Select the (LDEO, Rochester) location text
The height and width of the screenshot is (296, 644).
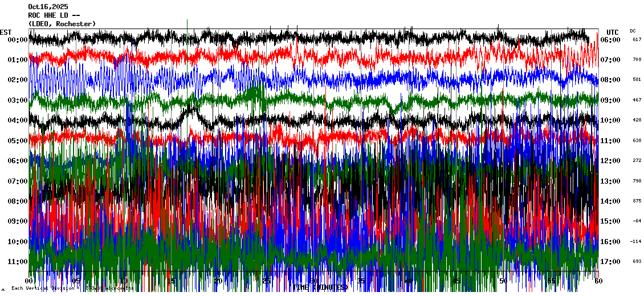(62, 23)
